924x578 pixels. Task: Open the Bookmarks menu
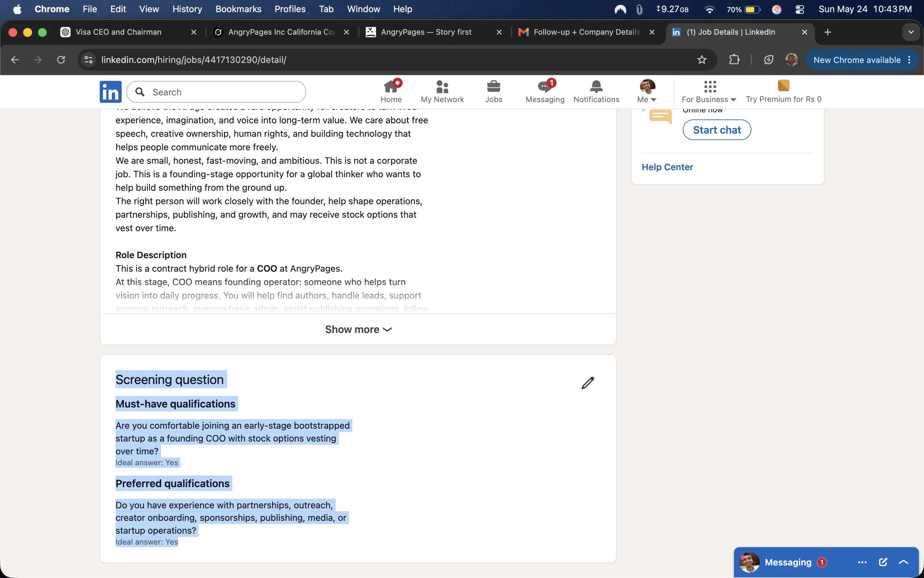tap(238, 9)
